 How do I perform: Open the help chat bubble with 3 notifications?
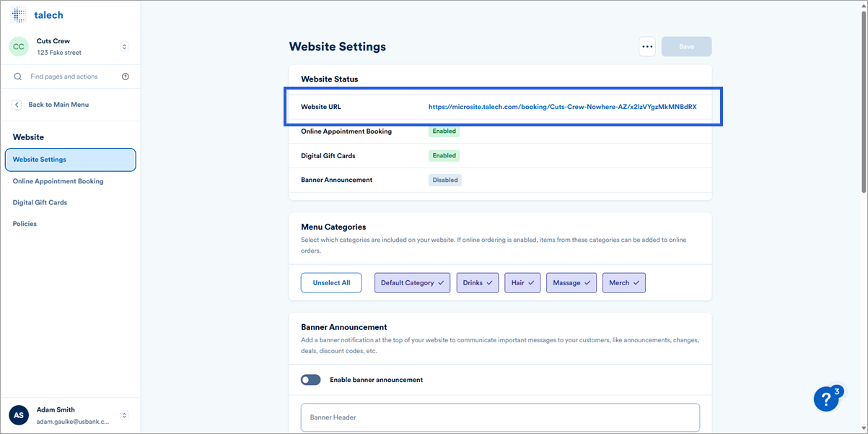coord(827,399)
